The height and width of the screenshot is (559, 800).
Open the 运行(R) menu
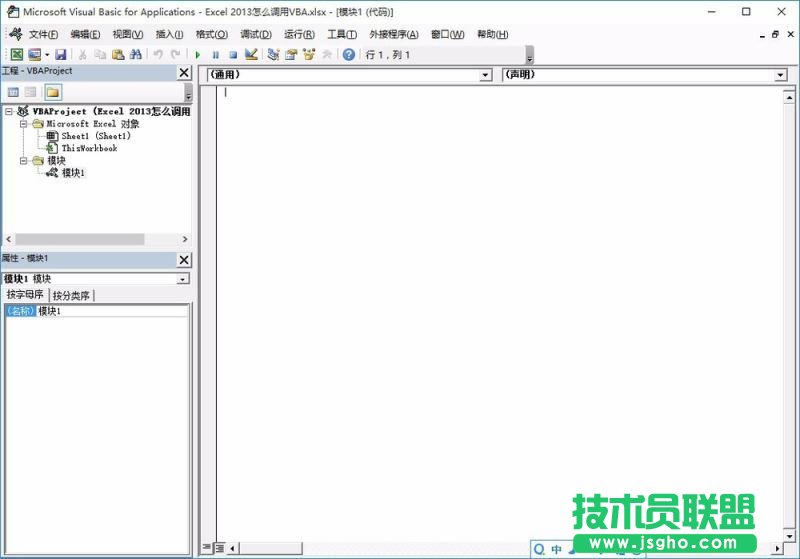[x=299, y=34]
